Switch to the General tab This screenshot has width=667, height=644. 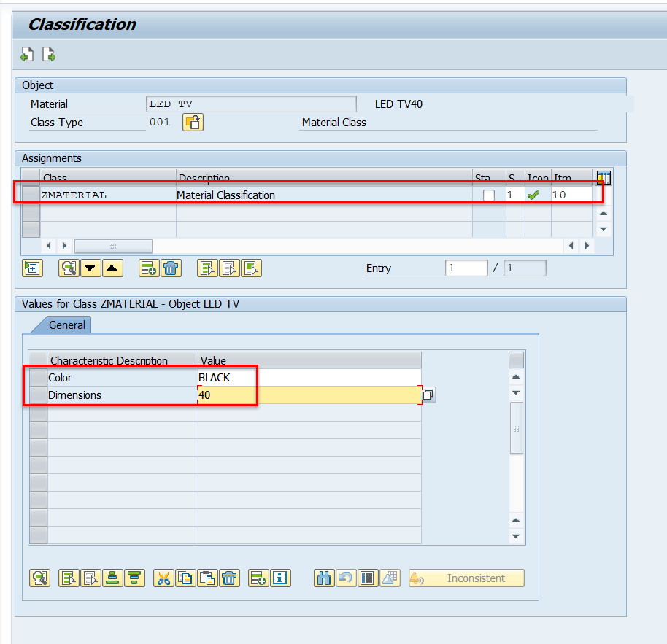(68, 325)
